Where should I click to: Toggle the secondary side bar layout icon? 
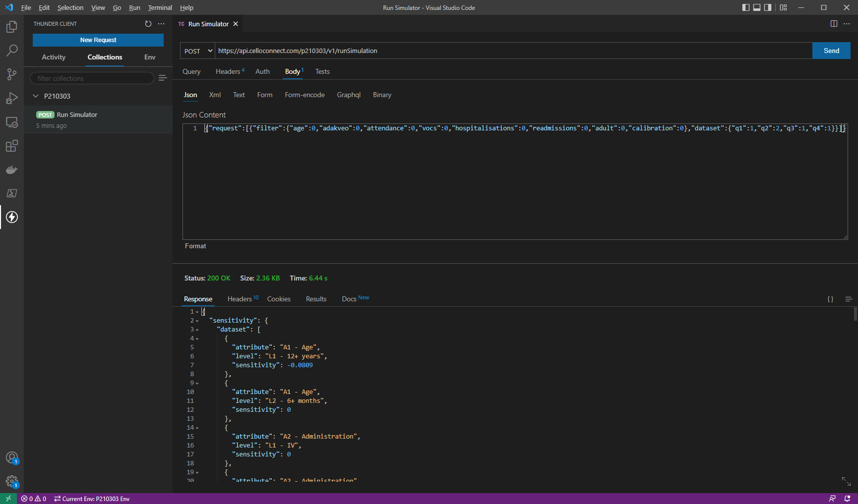tap(768, 7)
